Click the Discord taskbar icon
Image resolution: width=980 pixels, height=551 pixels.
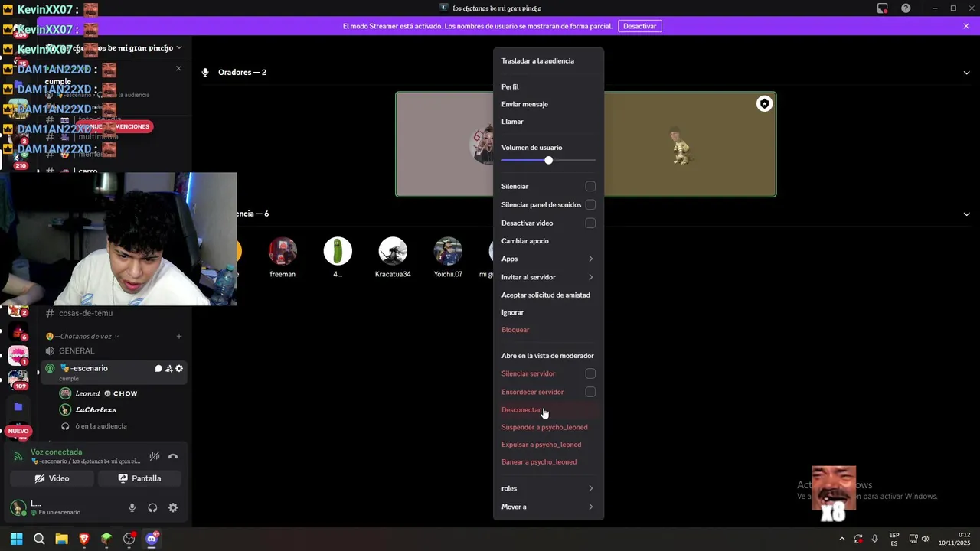[152, 539]
